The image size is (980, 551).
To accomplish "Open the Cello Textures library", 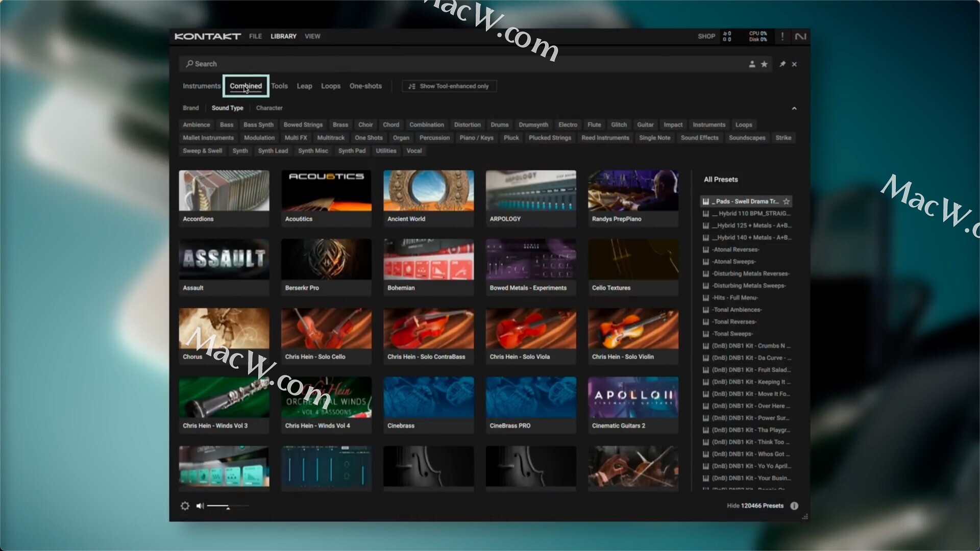I will click(x=633, y=266).
